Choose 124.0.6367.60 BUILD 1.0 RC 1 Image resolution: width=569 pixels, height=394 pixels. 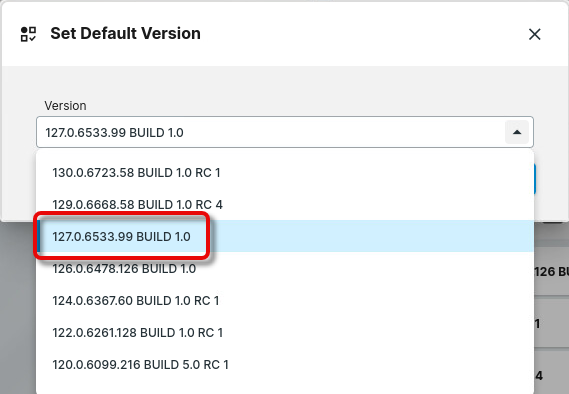coord(285,300)
